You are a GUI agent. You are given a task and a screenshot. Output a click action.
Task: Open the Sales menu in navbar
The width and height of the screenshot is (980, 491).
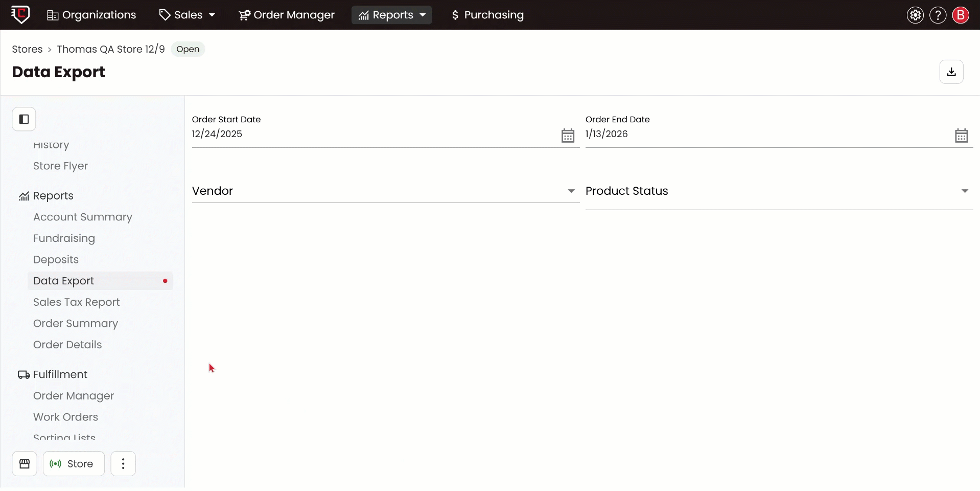pyautogui.click(x=187, y=15)
